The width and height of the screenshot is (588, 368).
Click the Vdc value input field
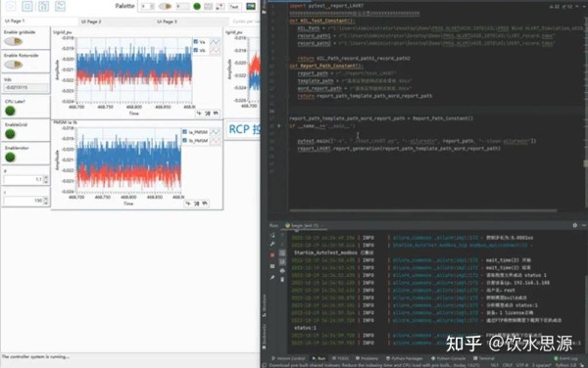pyautogui.click(x=25, y=88)
